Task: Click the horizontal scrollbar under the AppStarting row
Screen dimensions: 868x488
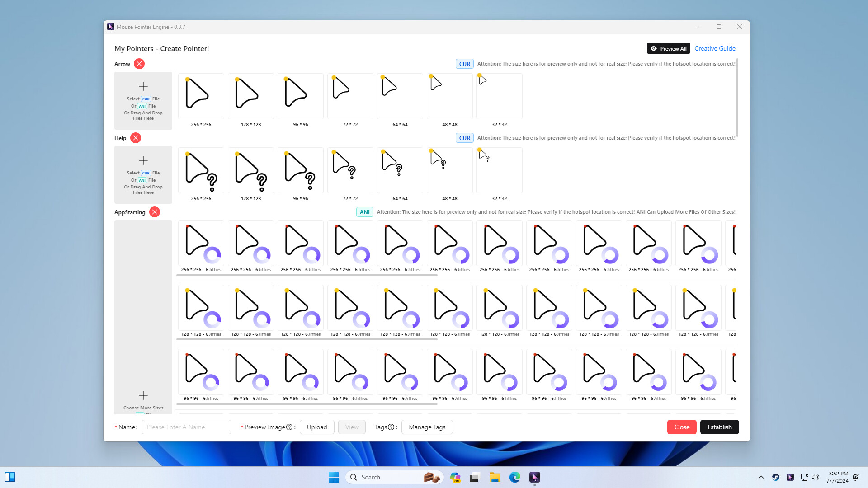Action: point(307,275)
